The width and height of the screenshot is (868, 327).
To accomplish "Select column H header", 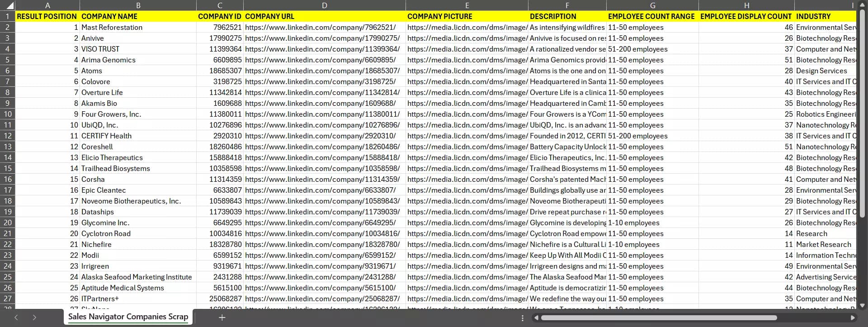I will (746, 5).
